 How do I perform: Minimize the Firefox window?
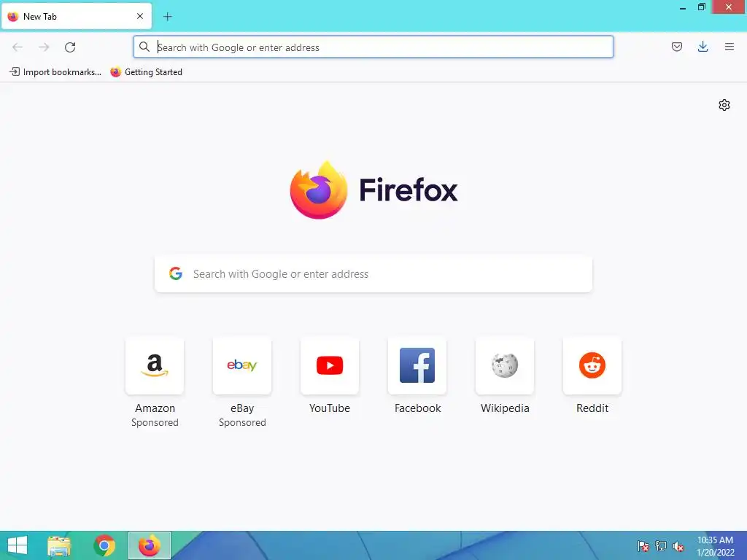pyautogui.click(x=683, y=7)
